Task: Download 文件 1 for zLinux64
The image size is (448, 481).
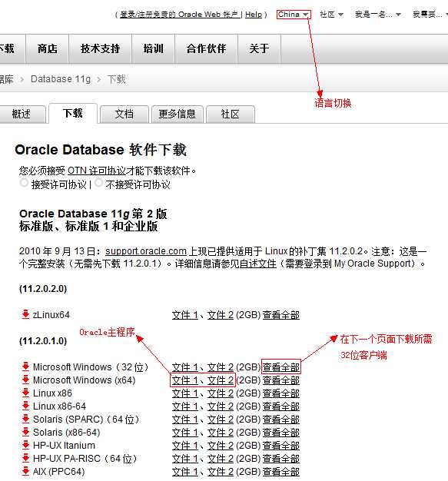Action: coord(185,315)
